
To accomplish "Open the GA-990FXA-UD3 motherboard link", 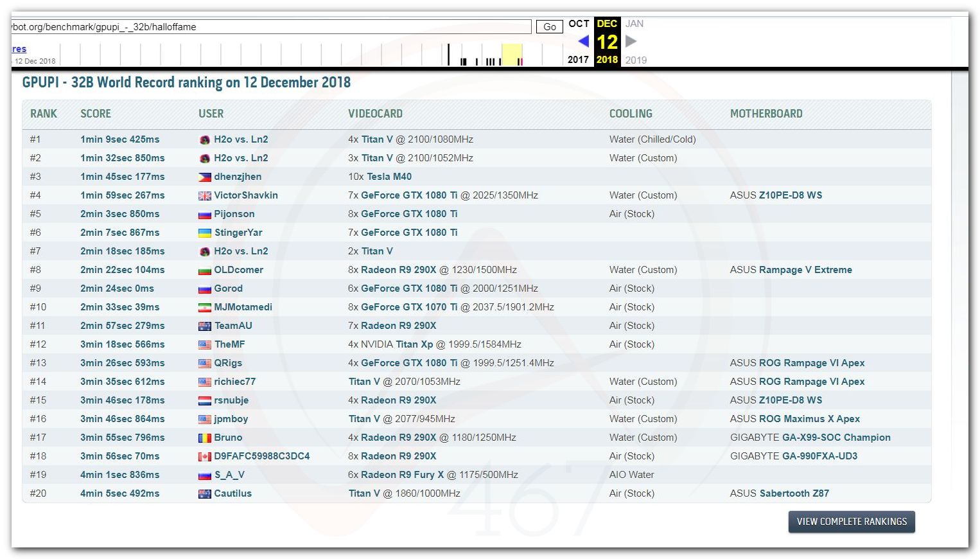I will click(819, 456).
